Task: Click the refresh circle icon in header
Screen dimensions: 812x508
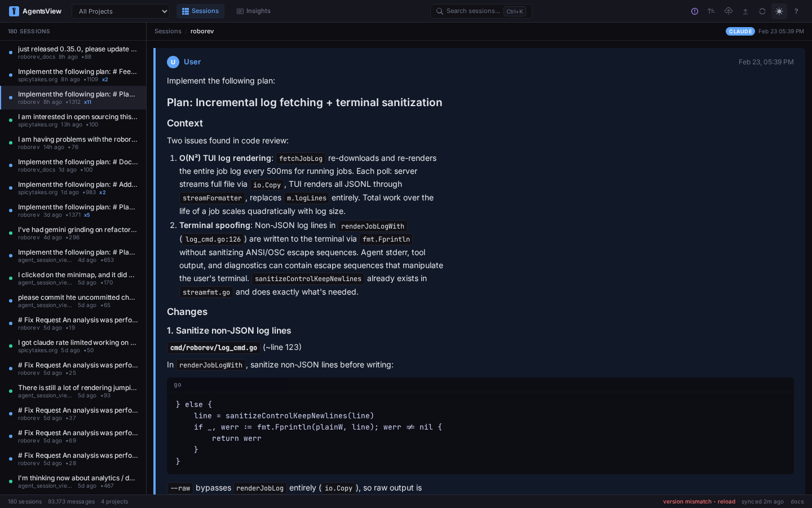Action: (762, 11)
